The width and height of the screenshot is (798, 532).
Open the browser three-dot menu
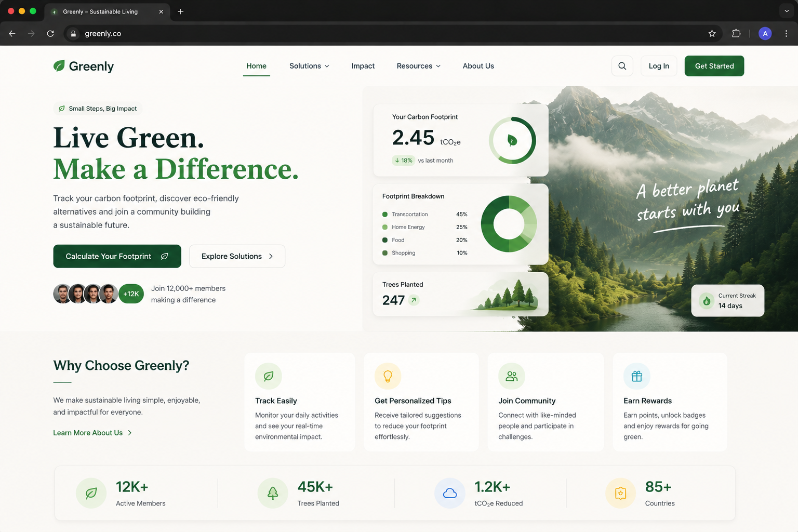(786, 33)
